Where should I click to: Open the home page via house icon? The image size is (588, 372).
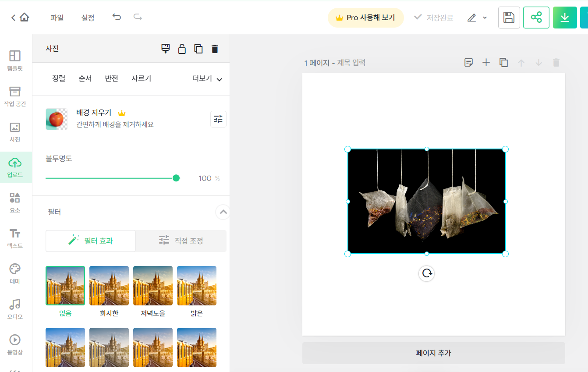click(25, 18)
